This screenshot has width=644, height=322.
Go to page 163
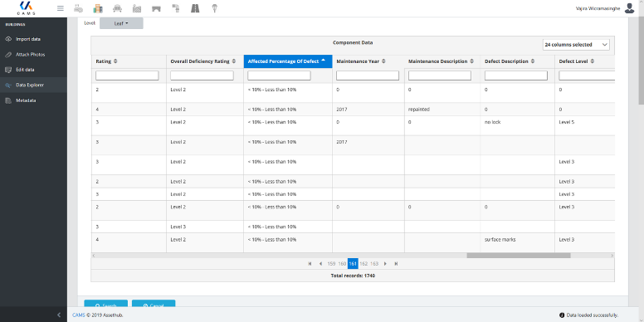coord(374,264)
